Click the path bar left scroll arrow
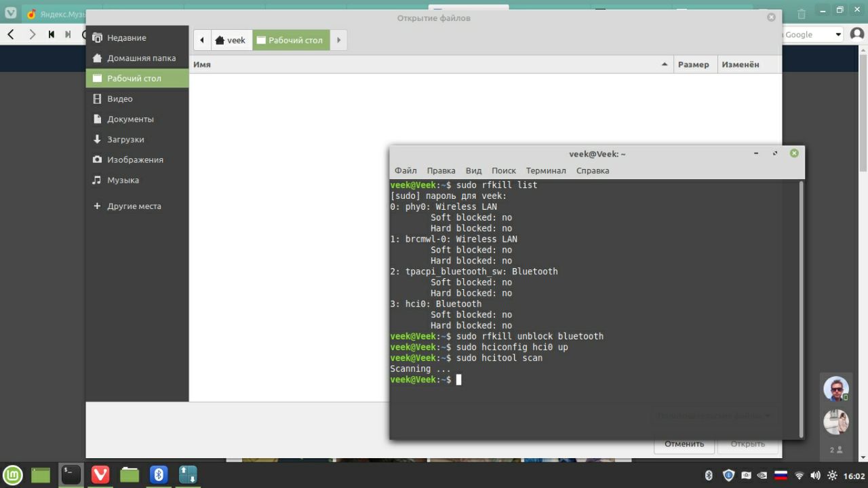Viewport: 868px width, 488px height. pos(202,40)
